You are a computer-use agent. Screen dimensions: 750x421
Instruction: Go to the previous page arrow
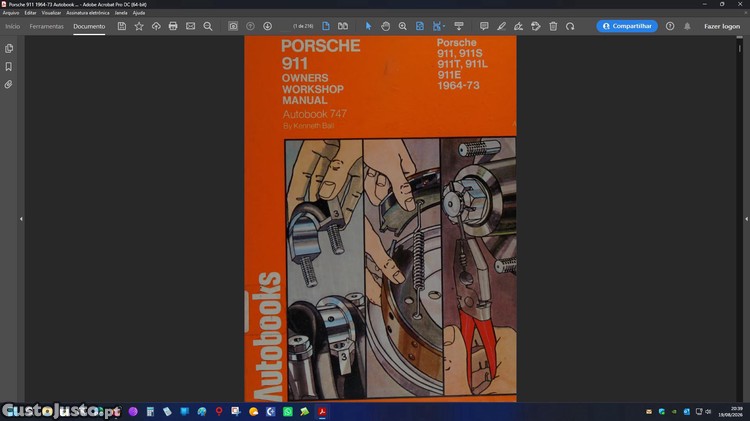250,26
